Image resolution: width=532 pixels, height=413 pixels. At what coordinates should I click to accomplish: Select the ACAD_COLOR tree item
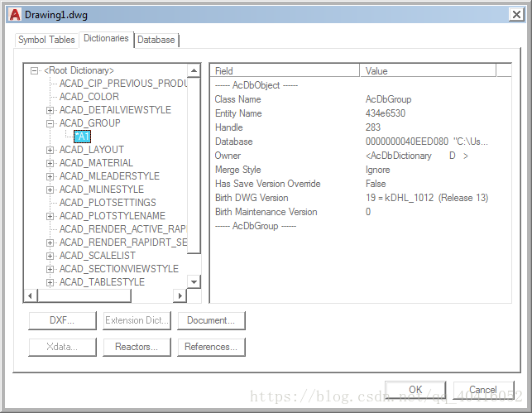[x=89, y=97]
